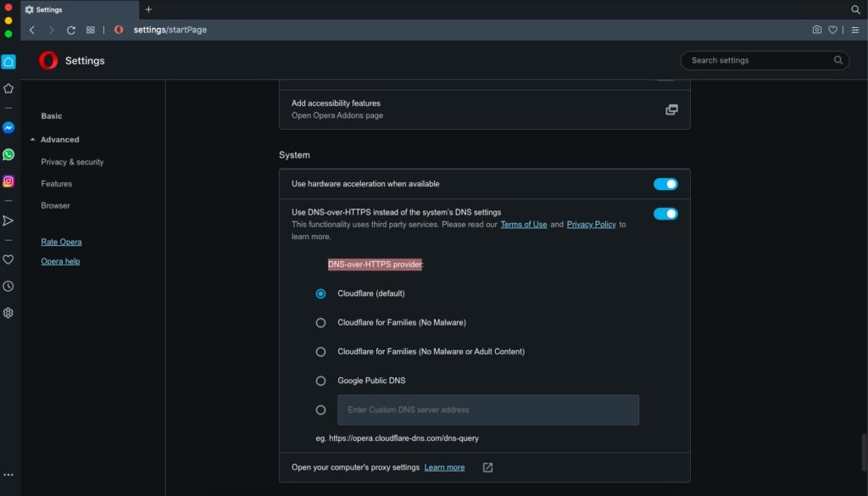
Task: Click the Search settings field
Action: tap(759, 60)
